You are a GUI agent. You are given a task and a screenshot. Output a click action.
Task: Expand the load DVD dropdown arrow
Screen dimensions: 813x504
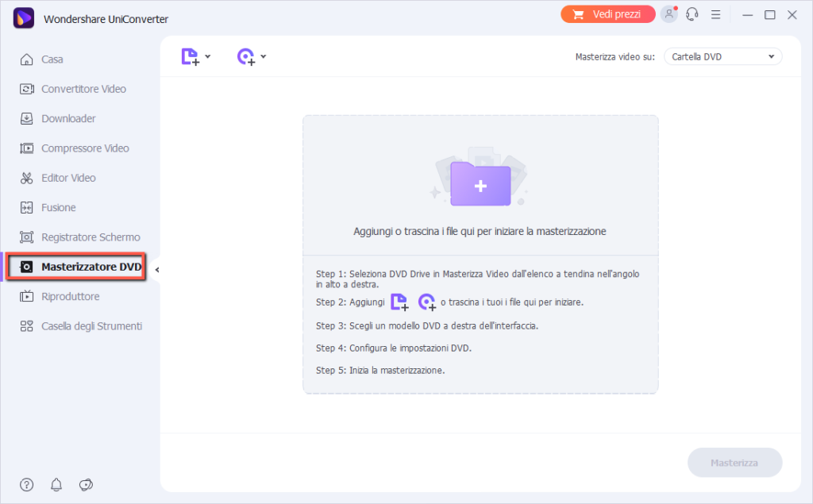pyautogui.click(x=264, y=56)
